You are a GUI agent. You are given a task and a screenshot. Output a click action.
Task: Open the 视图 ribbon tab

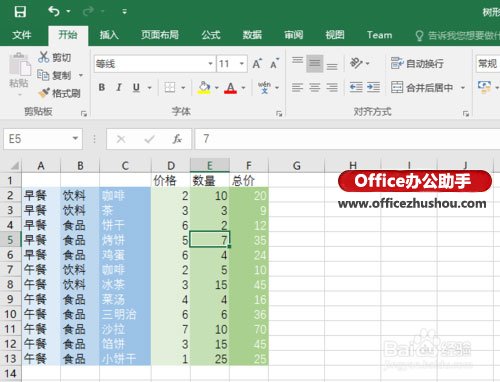coord(335,35)
